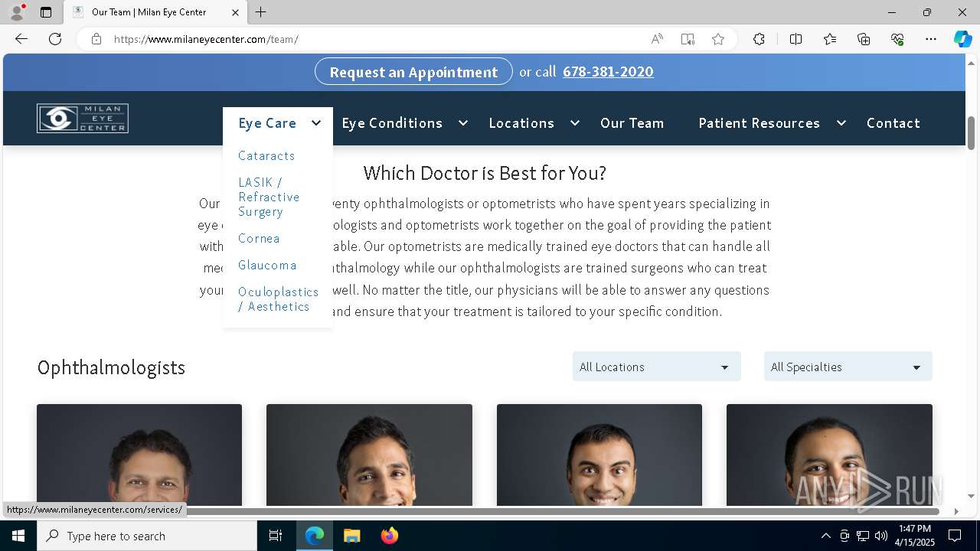Click the Ophthalmologists section heading

(111, 367)
